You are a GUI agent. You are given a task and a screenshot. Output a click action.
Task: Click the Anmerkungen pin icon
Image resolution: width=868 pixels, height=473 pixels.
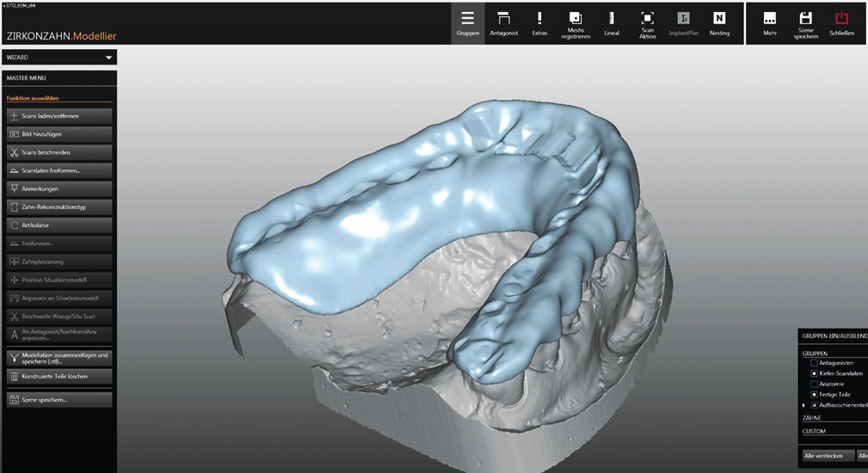(x=15, y=188)
